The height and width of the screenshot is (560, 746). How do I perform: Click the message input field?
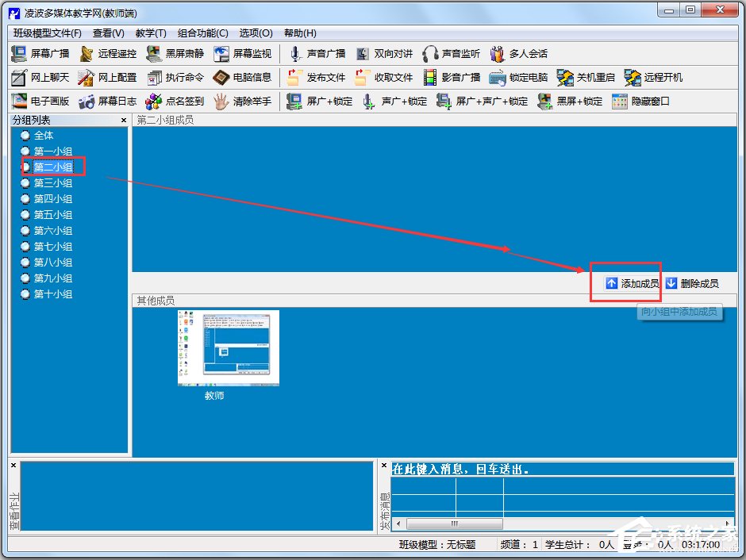pyautogui.click(x=563, y=470)
